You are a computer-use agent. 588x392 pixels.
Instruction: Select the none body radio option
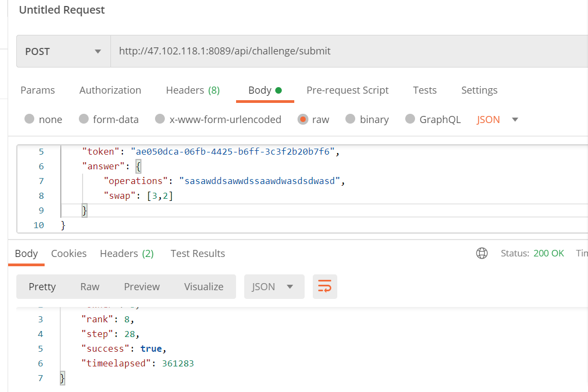click(x=30, y=119)
